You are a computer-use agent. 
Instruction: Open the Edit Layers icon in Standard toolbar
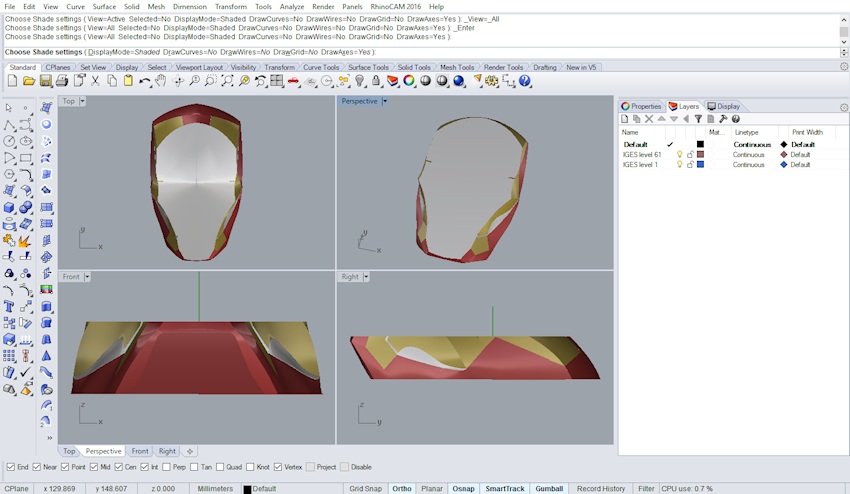(x=392, y=81)
